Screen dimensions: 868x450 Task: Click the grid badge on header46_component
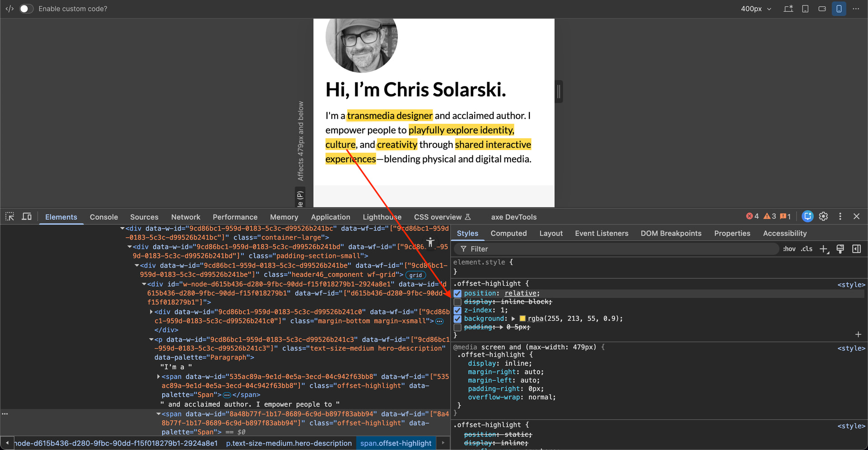[415, 275]
